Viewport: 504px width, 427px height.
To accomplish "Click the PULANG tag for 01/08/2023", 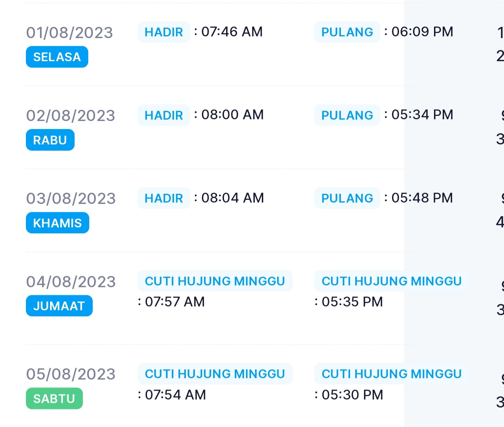I will point(347,32).
